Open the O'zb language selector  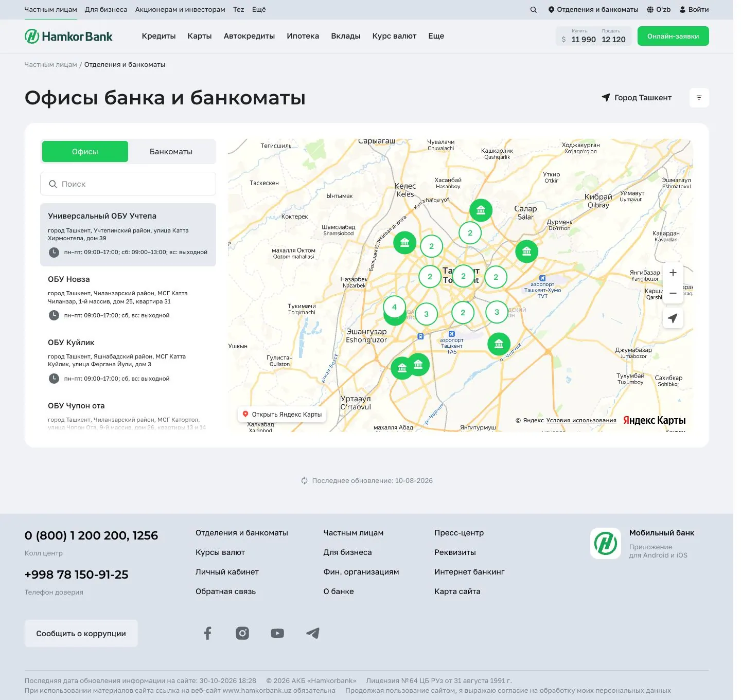point(659,10)
